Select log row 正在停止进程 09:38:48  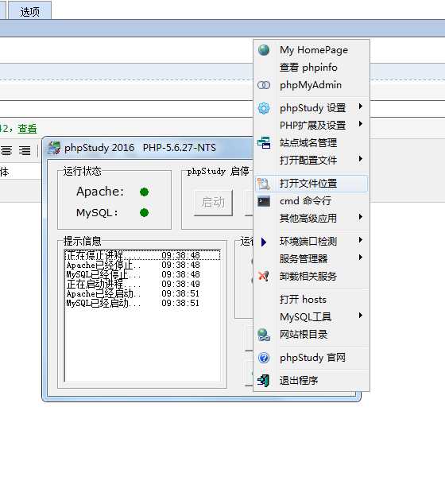pyautogui.click(x=142, y=255)
